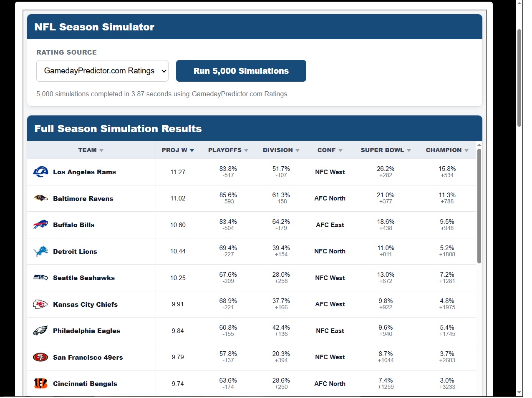Click the Buffalo Bills logo
This screenshot has height=398, width=532.
(x=40, y=225)
